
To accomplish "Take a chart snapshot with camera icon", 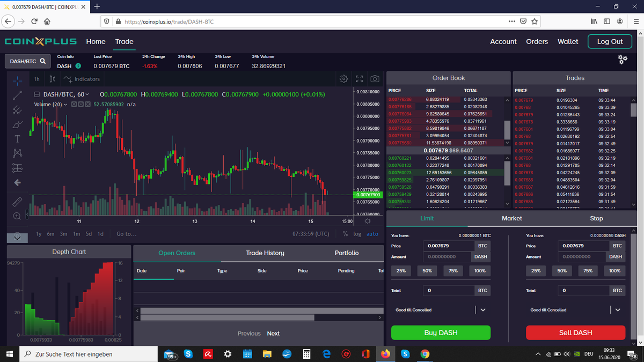I will pyautogui.click(x=375, y=79).
